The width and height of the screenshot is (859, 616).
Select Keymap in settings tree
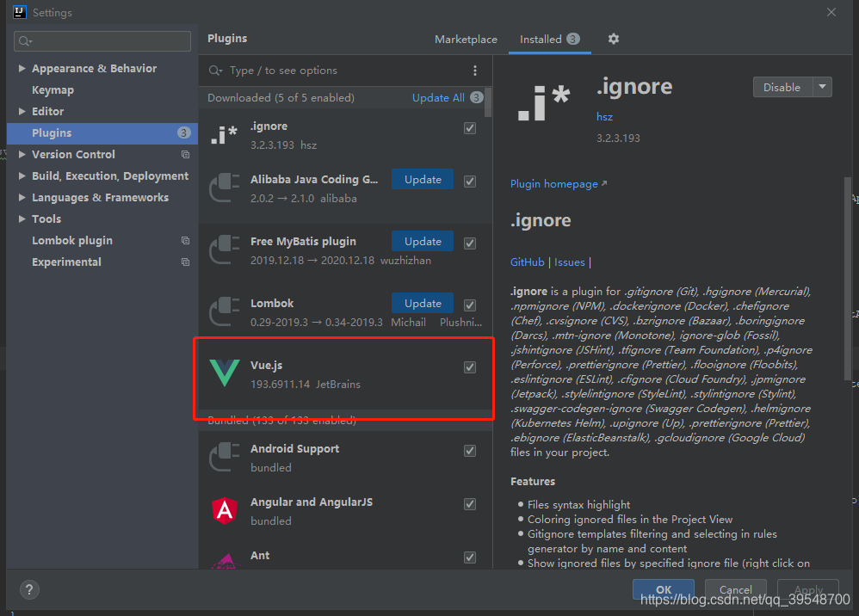click(x=53, y=89)
